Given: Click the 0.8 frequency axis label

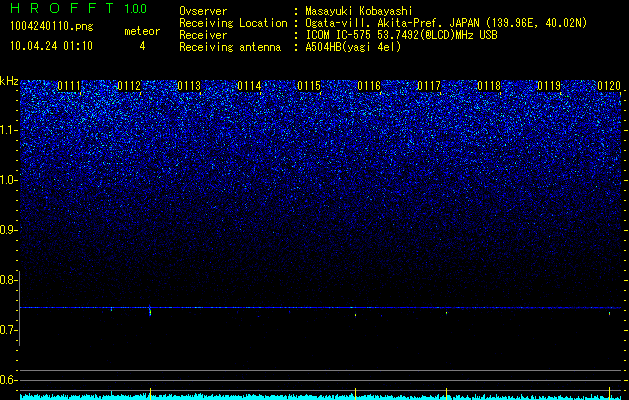Looking at the screenshot, I should pyautogui.click(x=8, y=280).
